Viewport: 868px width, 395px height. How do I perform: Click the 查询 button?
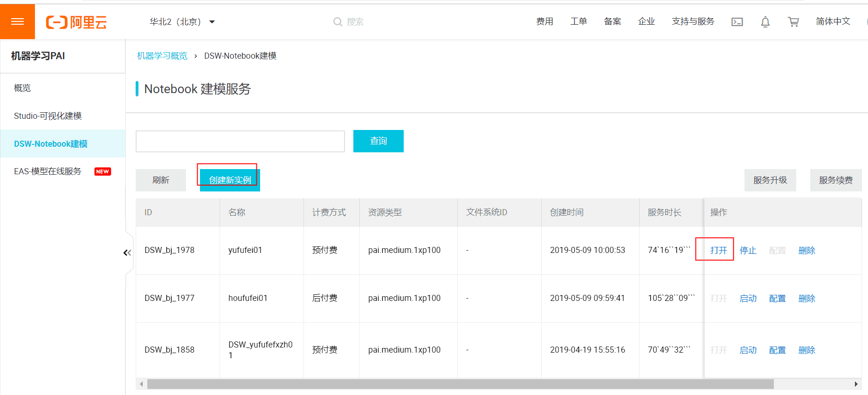tap(379, 141)
